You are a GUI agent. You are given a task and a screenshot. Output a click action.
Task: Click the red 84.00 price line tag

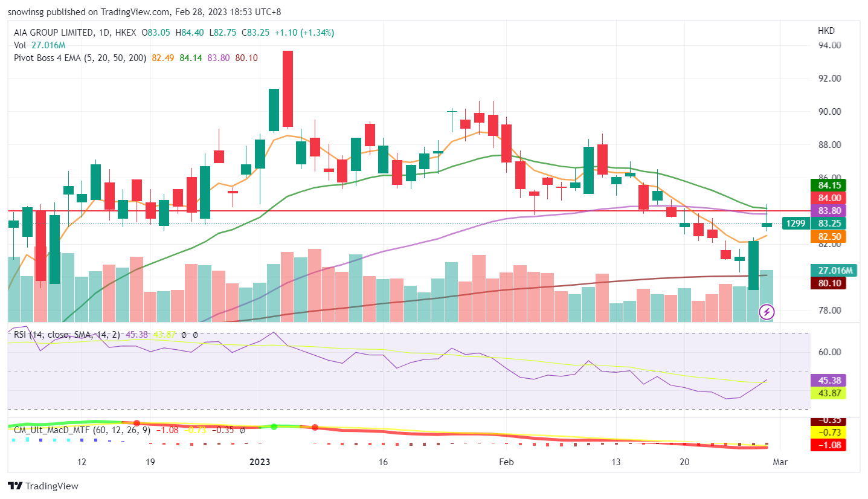tap(829, 198)
